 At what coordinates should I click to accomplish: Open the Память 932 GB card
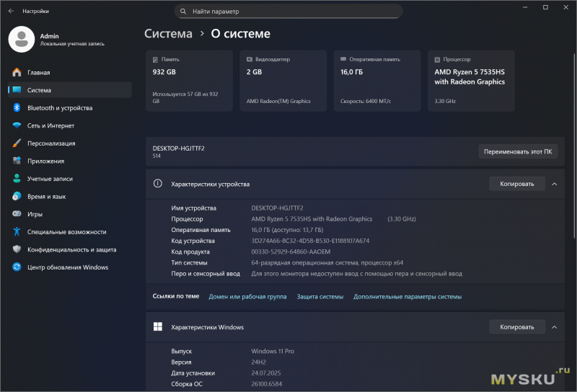click(189, 81)
